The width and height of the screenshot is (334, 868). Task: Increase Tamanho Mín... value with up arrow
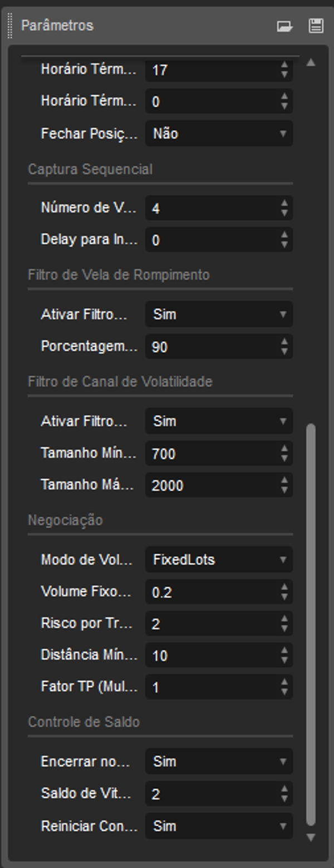pyautogui.click(x=284, y=449)
